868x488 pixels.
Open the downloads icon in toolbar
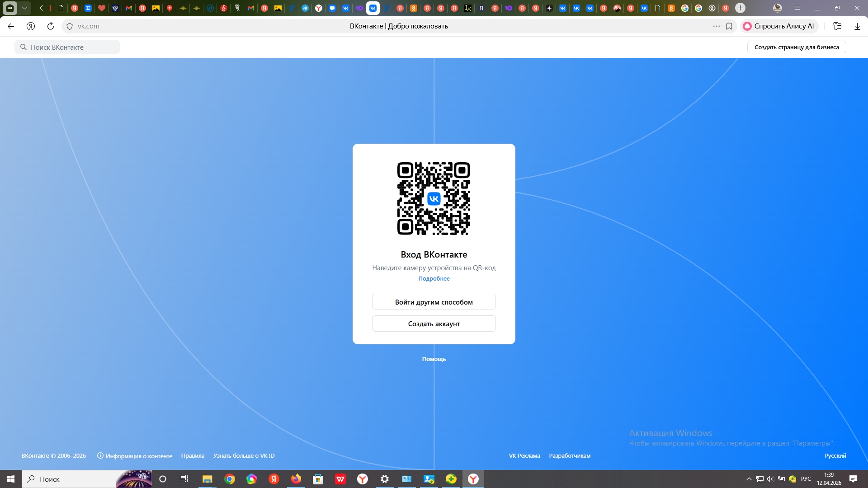[x=857, y=26]
